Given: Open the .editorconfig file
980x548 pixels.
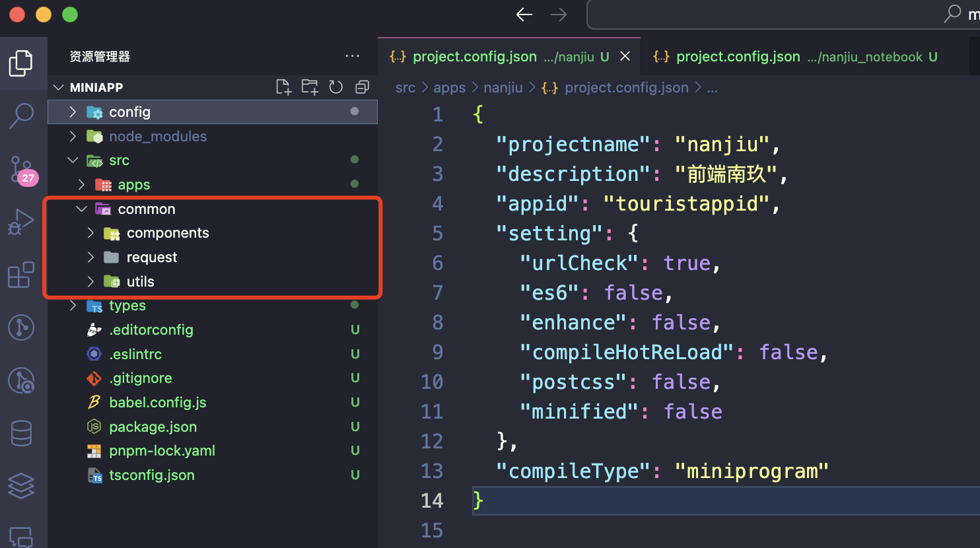Looking at the screenshot, I should tap(213, 330).
